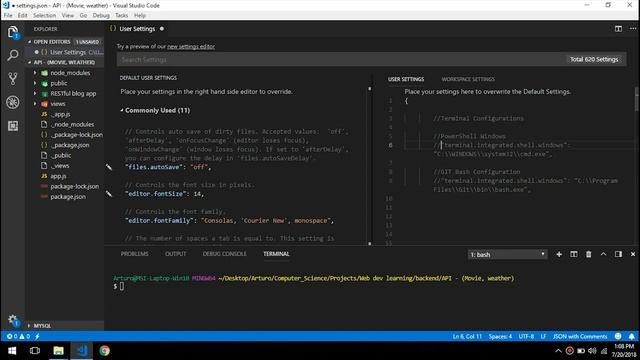Select User Settings in Open Editors
This screenshot has width=640, height=360.
point(68,52)
